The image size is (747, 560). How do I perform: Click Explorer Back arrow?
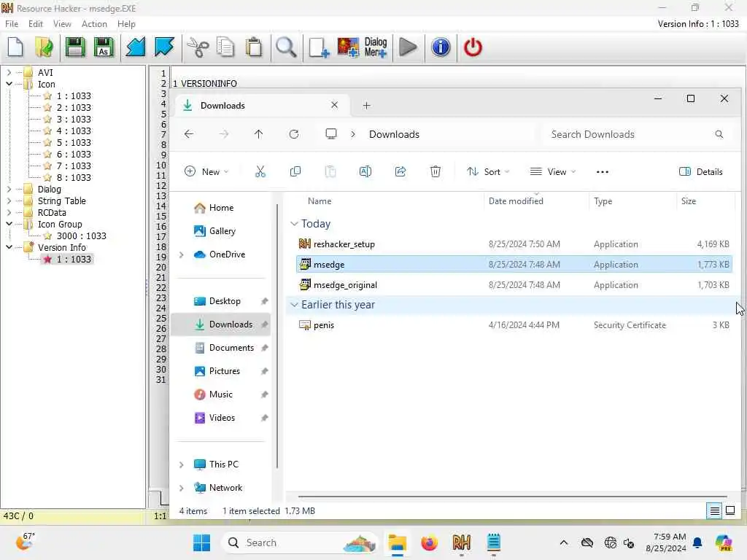point(189,134)
